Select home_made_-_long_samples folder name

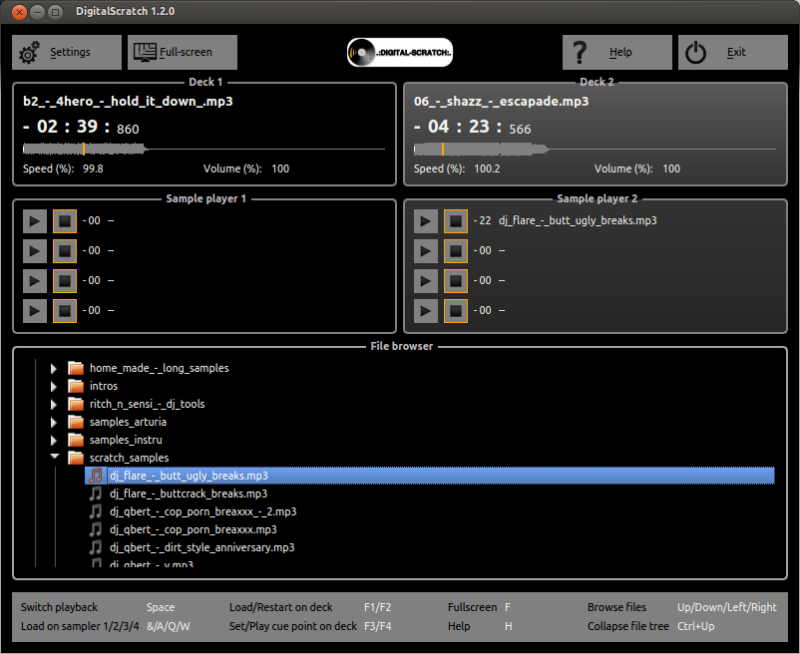pos(159,368)
